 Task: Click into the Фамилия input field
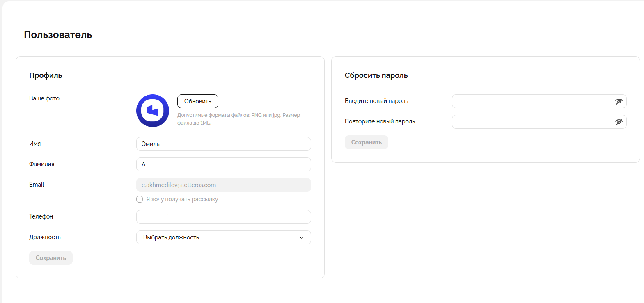click(223, 164)
